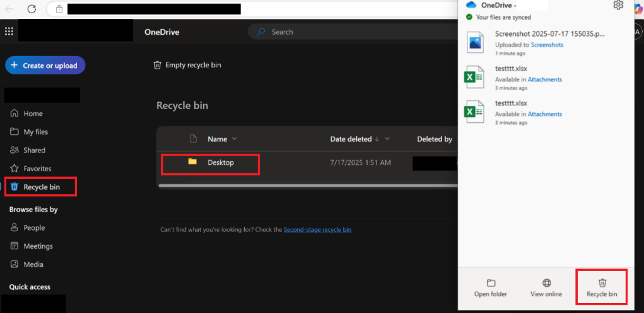This screenshot has width=644, height=313.
Task: Open Favorites in the sidebar
Action: point(30,169)
